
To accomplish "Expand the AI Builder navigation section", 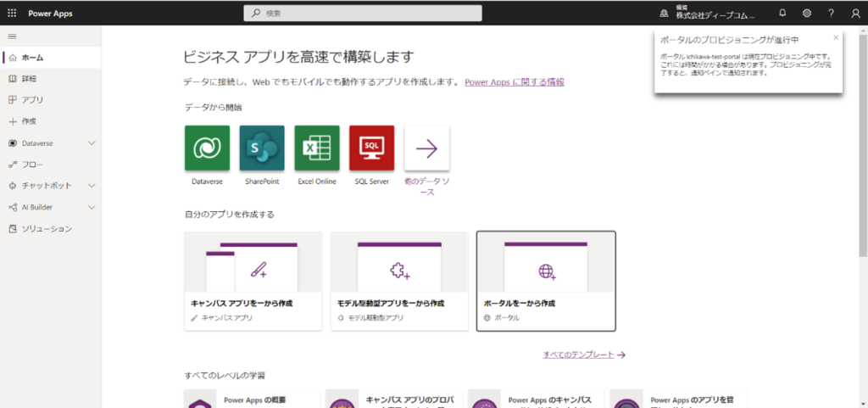I will [x=92, y=207].
